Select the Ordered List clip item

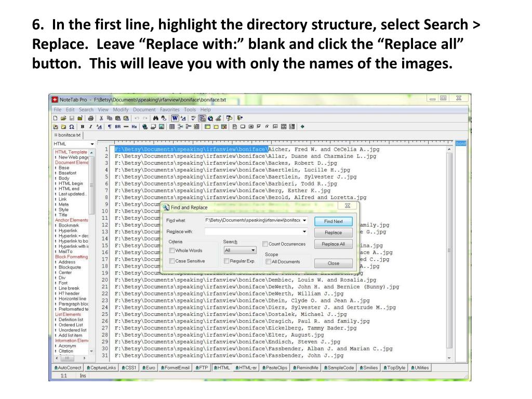(x=71, y=325)
